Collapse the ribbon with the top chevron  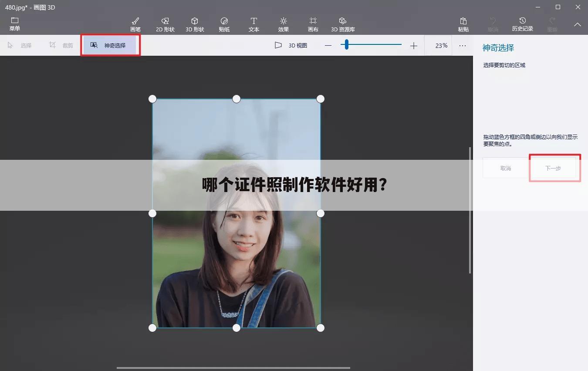578,25
